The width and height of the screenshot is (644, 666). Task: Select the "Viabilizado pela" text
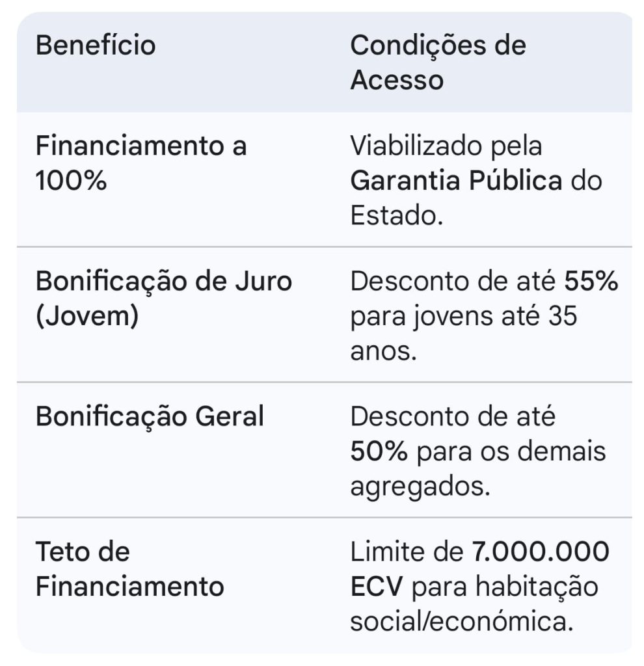point(446,146)
